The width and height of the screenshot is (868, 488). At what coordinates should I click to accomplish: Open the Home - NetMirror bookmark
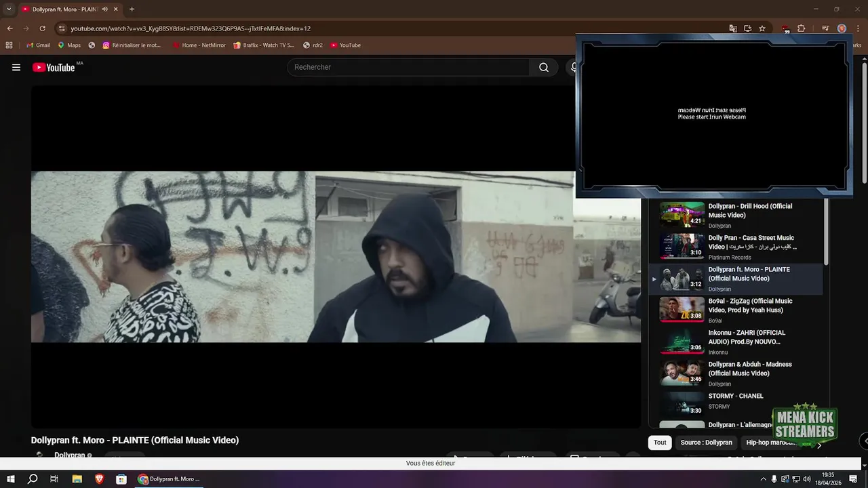click(199, 45)
